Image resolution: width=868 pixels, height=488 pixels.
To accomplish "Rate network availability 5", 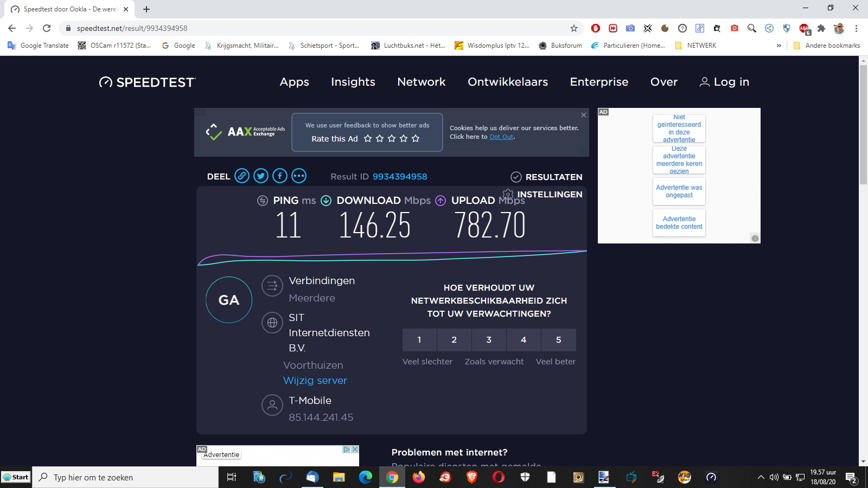I will (558, 340).
